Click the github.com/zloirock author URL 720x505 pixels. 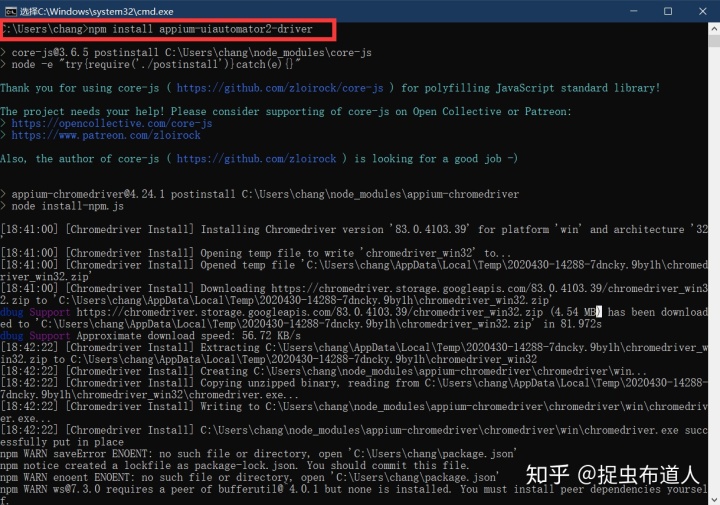click(x=256, y=158)
